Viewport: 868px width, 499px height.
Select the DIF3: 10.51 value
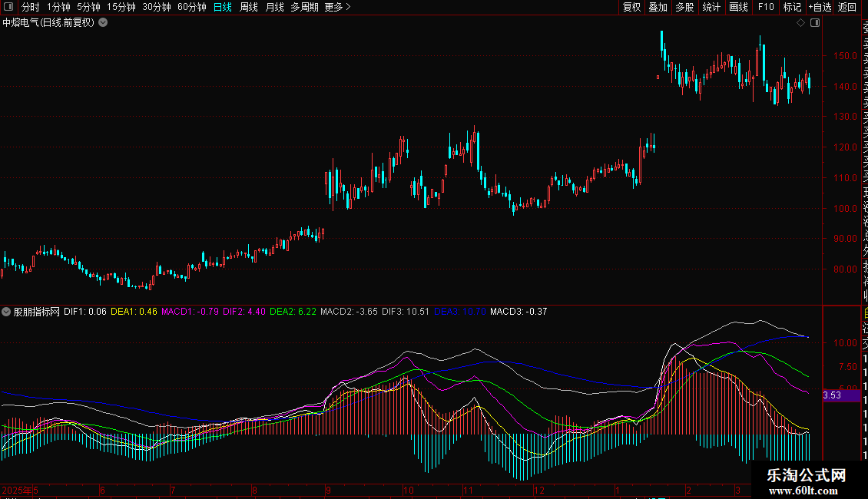(x=406, y=312)
